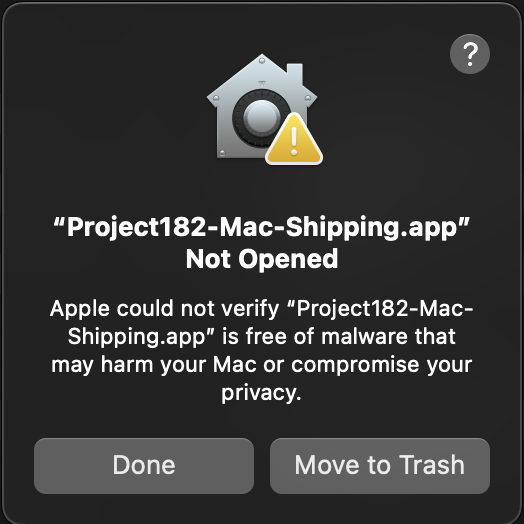This screenshot has height=524, width=524.
Task: Click the exclamation mark in warning badge
Action: (x=294, y=141)
